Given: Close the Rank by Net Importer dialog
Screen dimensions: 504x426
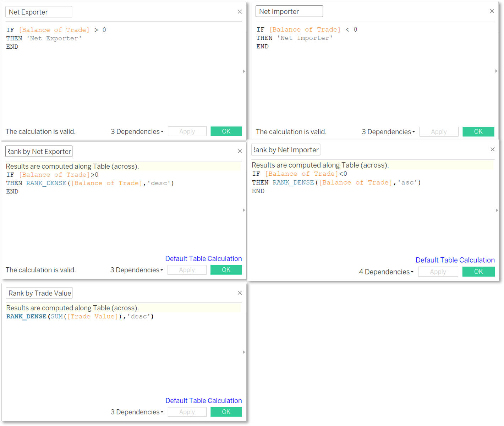Looking at the screenshot, I should click(492, 149).
